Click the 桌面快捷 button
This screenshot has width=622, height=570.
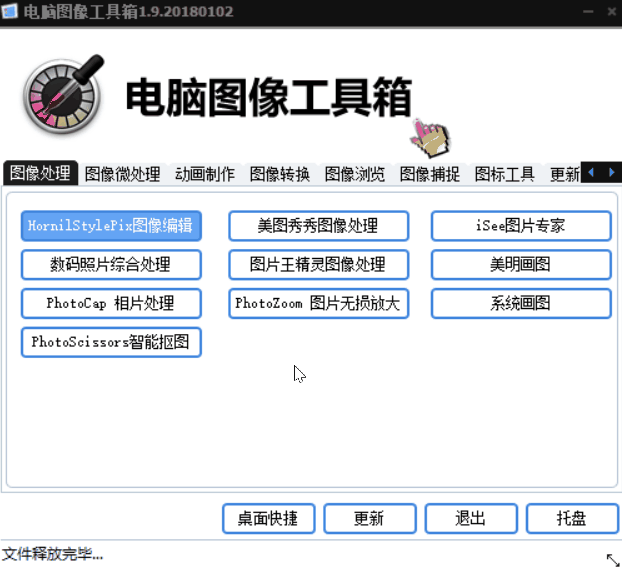[x=269, y=518]
